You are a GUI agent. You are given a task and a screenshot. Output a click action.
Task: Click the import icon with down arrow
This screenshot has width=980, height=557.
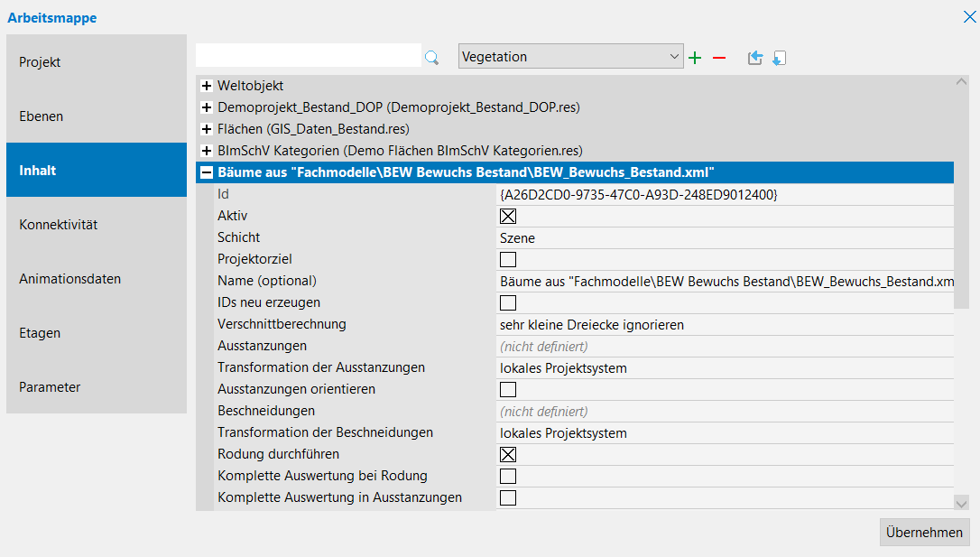(x=780, y=58)
